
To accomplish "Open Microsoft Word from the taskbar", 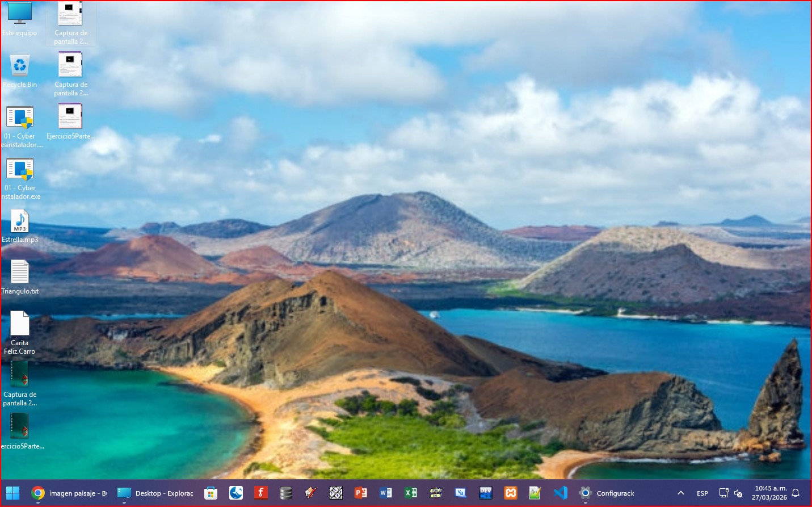I will (386, 493).
